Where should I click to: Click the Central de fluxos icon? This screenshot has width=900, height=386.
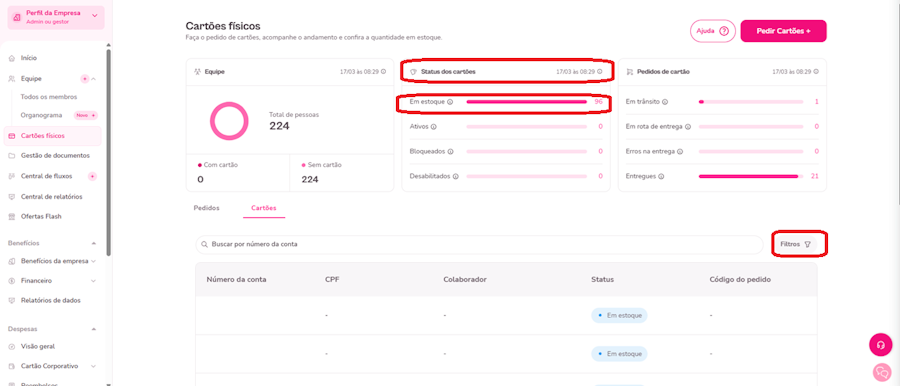pos(11,176)
